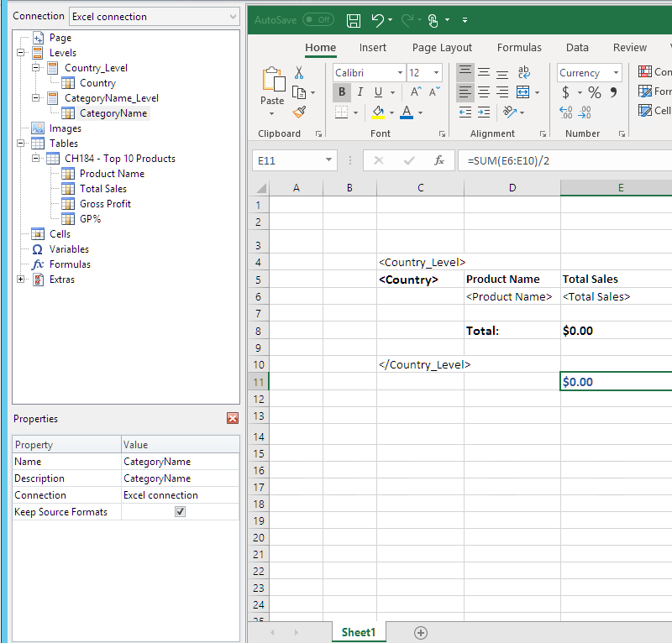Viewport: 672px width, 643px height.
Task: Expand the Extras tree node
Action: click(x=20, y=280)
